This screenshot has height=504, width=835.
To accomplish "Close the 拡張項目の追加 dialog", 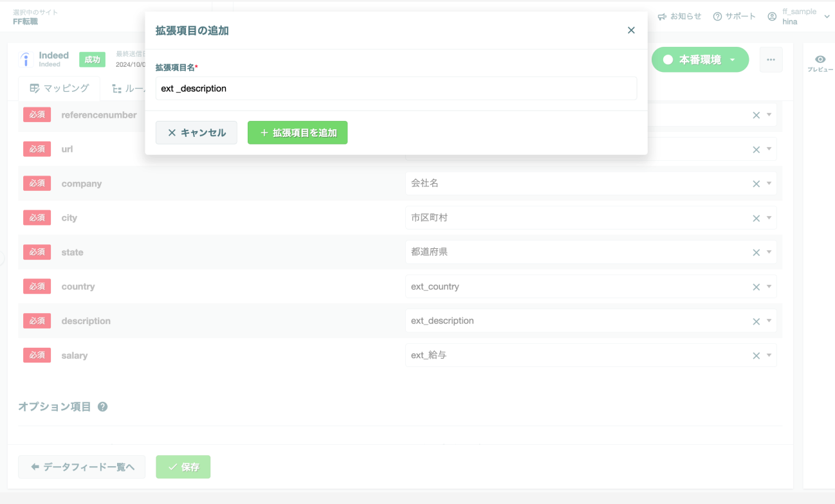I will point(631,30).
